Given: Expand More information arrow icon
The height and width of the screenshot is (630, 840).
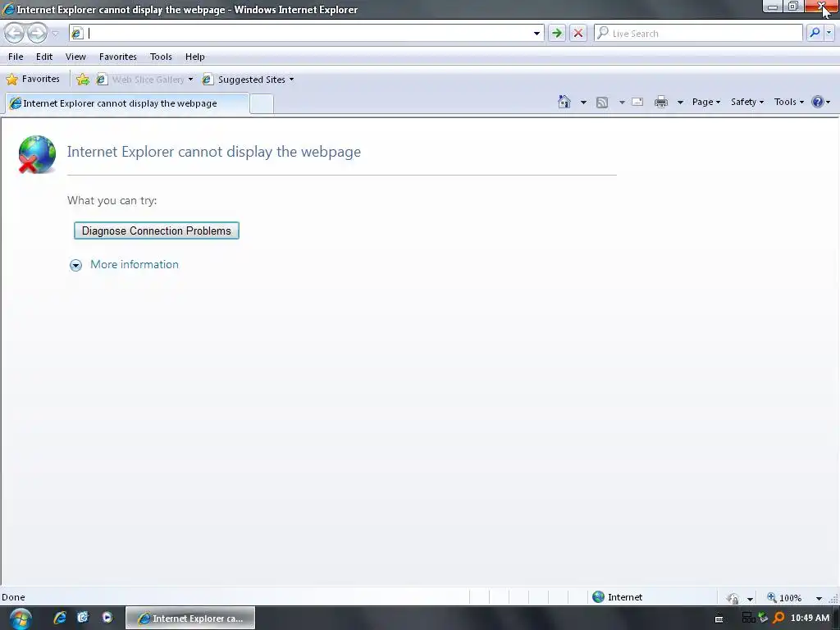Looking at the screenshot, I should [75, 265].
